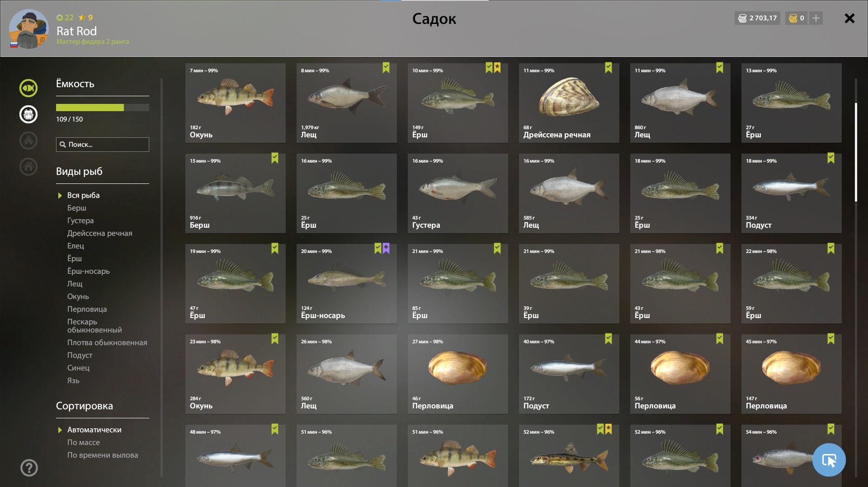The width and height of the screenshot is (868, 487).
Task: Sort fish По времени вылова
Action: (x=103, y=455)
